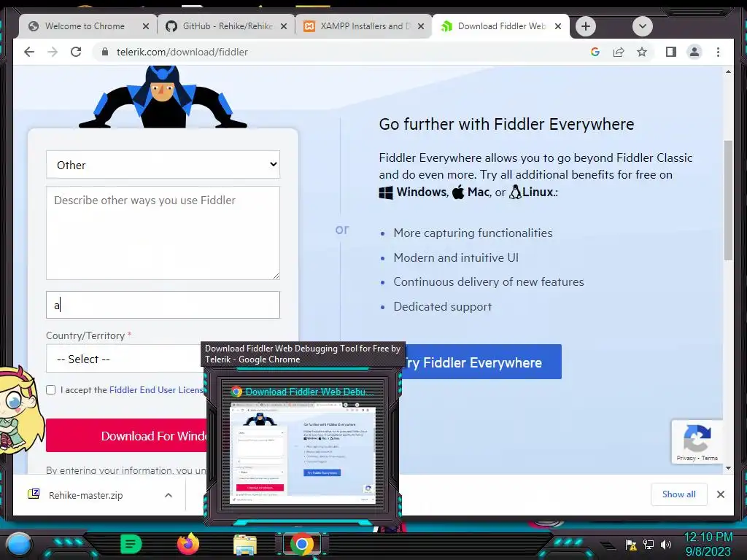Click the reCAPTCHA badge
This screenshot has width=747, height=560.
click(x=697, y=441)
